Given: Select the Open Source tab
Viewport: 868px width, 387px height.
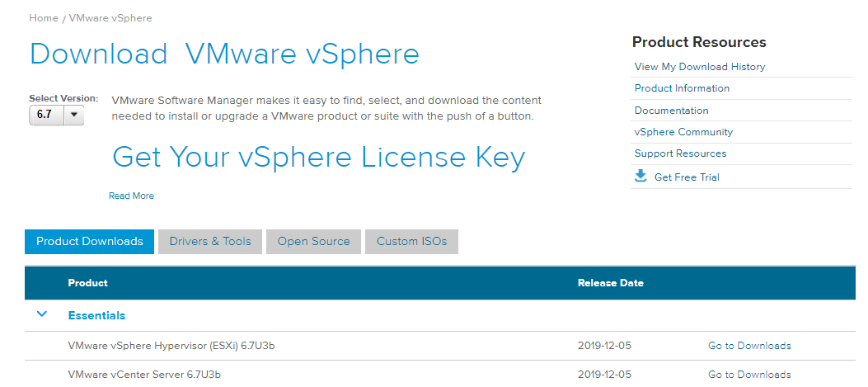Looking at the screenshot, I should (x=314, y=242).
